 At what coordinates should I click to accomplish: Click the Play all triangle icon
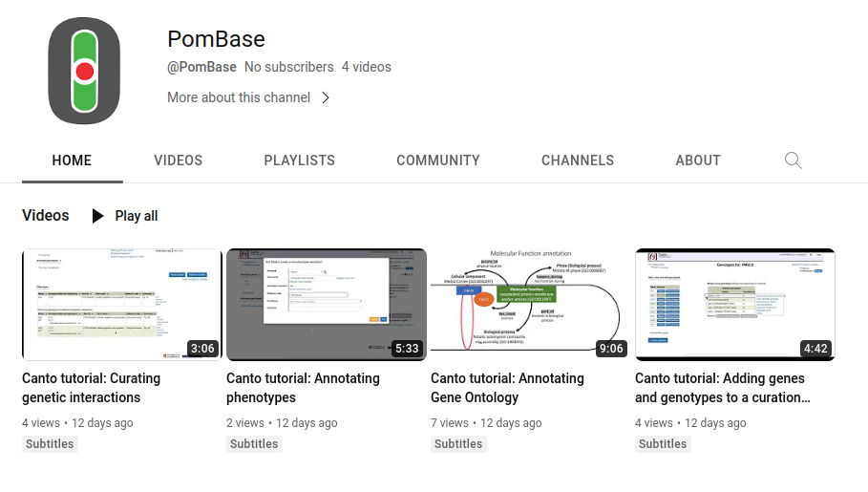97,216
